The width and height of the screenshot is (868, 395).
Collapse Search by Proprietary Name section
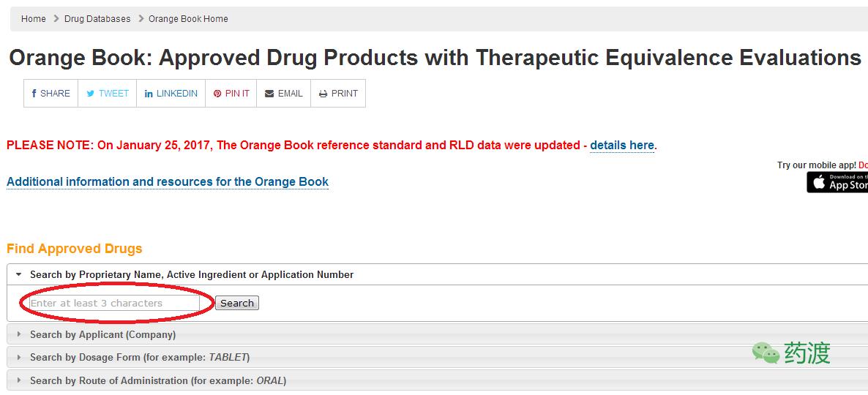pyautogui.click(x=19, y=274)
